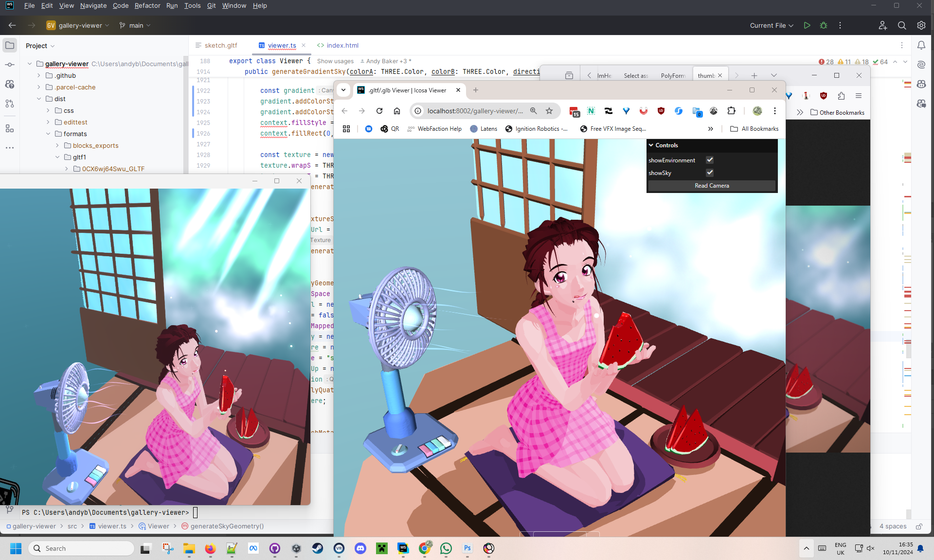
Task: Uncheck the showSky checkbox
Action: point(710,173)
